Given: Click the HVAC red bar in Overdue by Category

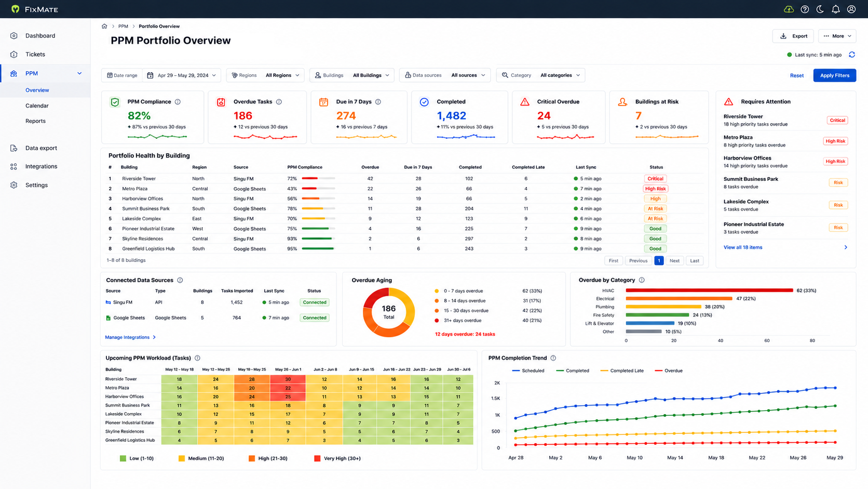Looking at the screenshot, I should [709, 290].
